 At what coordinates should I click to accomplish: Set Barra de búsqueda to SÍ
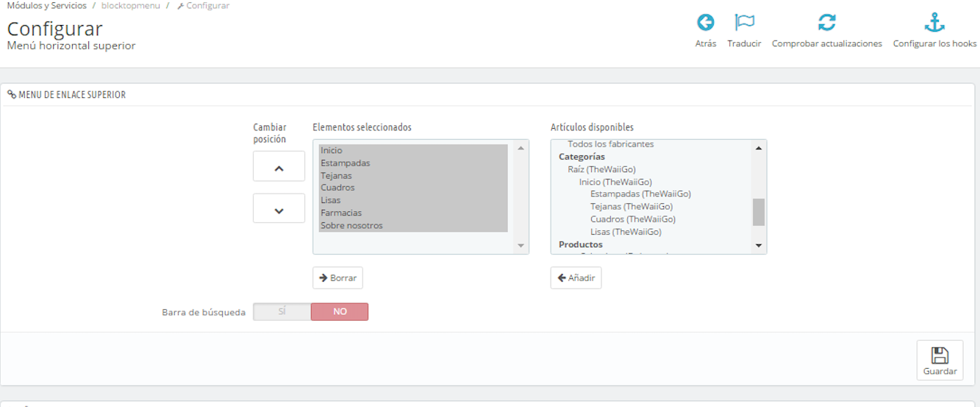(282, 312)
